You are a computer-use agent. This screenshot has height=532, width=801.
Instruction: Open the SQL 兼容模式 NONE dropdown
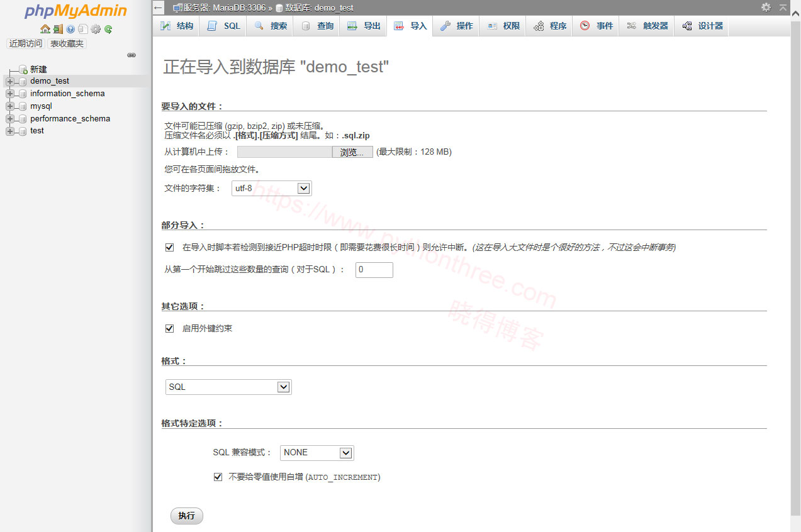(x=317, y=453)
